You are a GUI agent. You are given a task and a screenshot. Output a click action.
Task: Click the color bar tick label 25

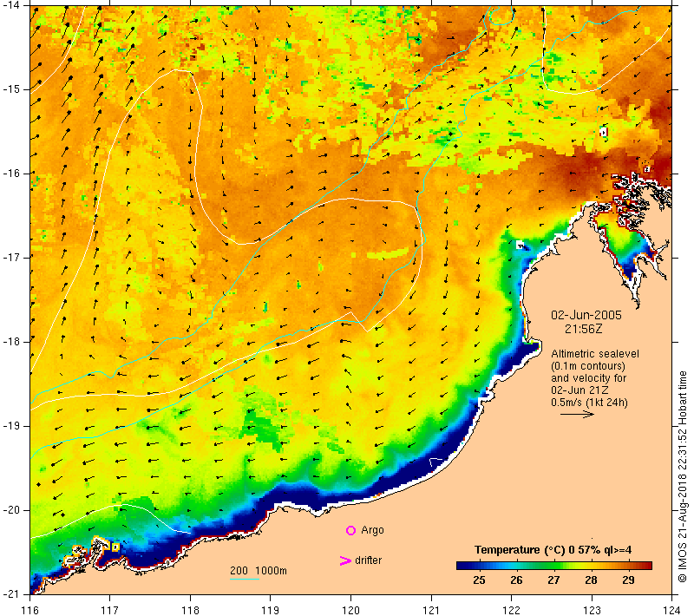tap(479, 580)
